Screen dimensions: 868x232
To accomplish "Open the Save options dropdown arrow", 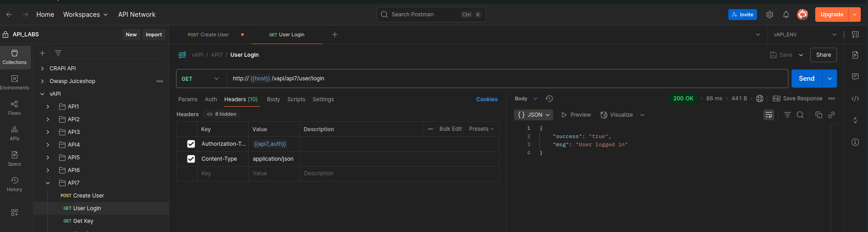I will coord(801,55).
